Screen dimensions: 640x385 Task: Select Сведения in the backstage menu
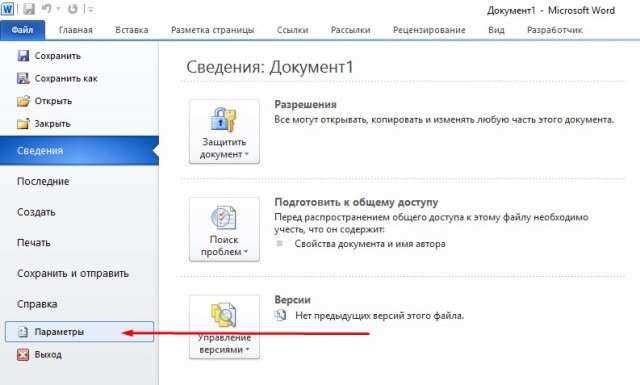coord(79,151)
